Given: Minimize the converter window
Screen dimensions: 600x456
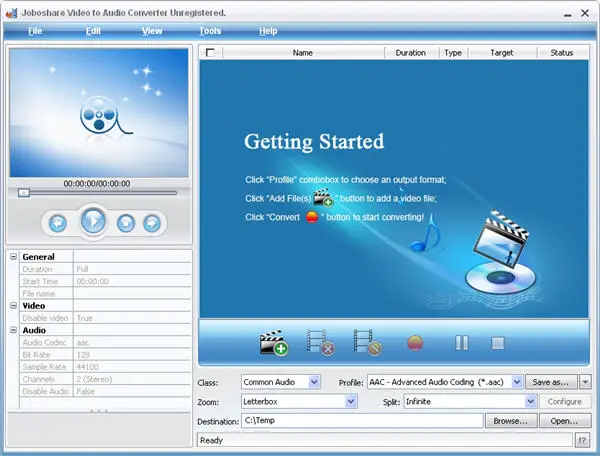Looking at the screenshot, I should coord(568,14).
